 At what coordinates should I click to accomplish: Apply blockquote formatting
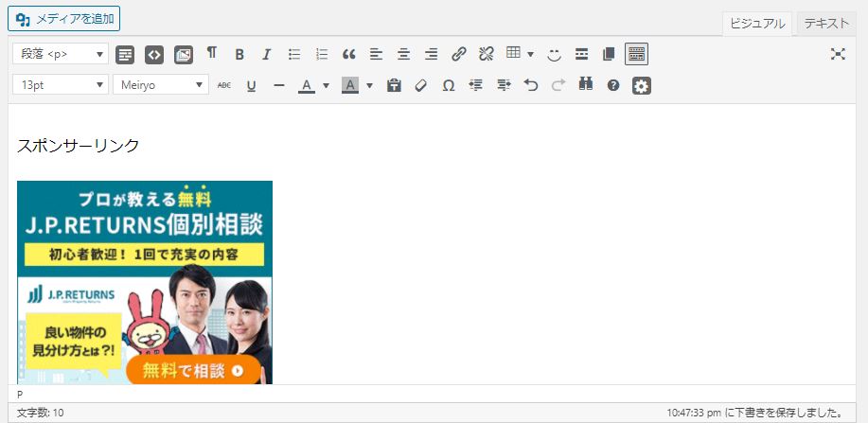coord(348,54)
